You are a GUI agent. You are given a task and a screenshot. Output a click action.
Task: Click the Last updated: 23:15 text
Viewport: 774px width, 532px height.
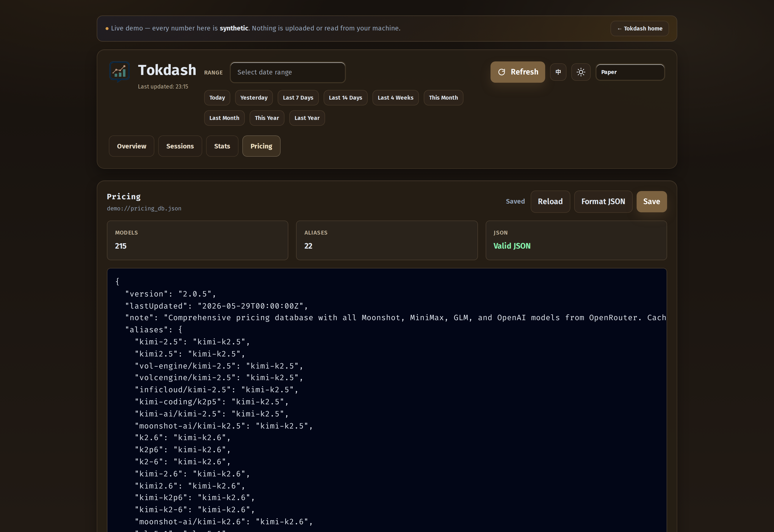[x=163, y=87]
